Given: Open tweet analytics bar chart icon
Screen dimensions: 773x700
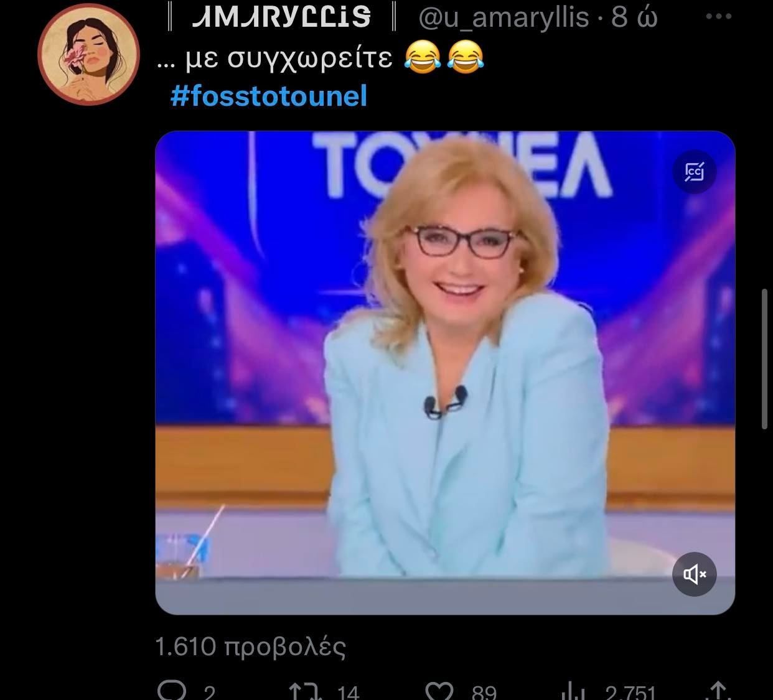Looking at the screenshot, I should coord(574,691).
